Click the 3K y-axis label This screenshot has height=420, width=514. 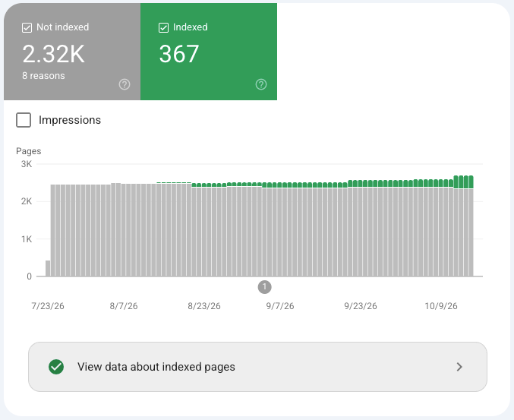(x=27, y=164)
